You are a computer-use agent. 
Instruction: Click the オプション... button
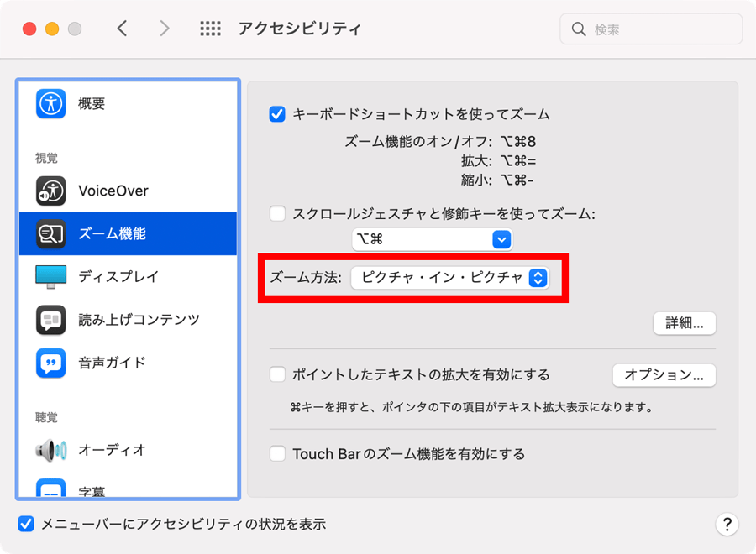click(664, 375)
